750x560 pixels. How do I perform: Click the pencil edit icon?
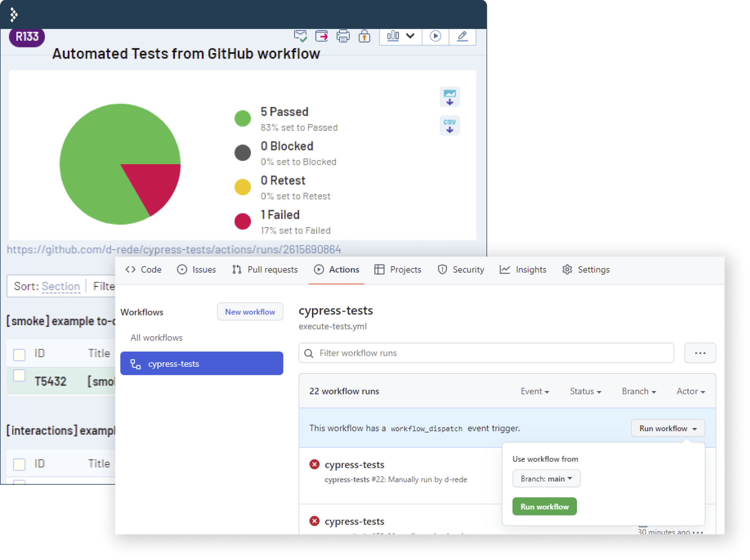462,36
